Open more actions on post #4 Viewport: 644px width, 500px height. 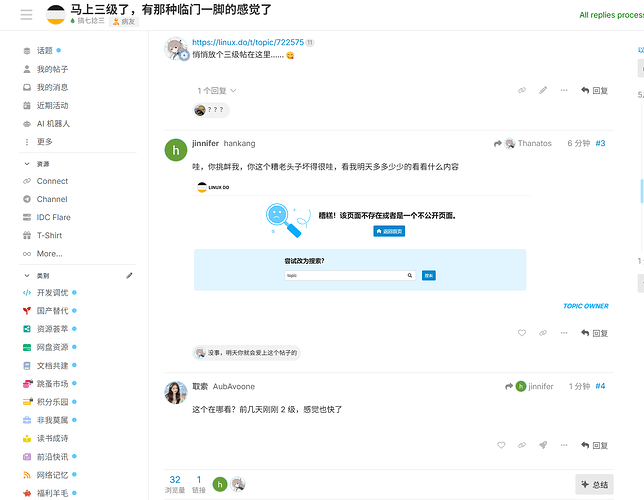(564, 445)
